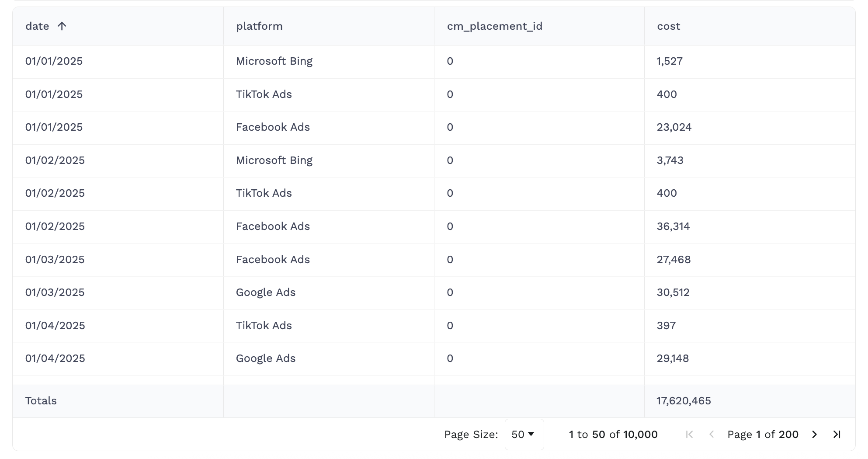Screen dimensions: 868x459
Task: Sort the table by platform column
Action: click(260, 26)
